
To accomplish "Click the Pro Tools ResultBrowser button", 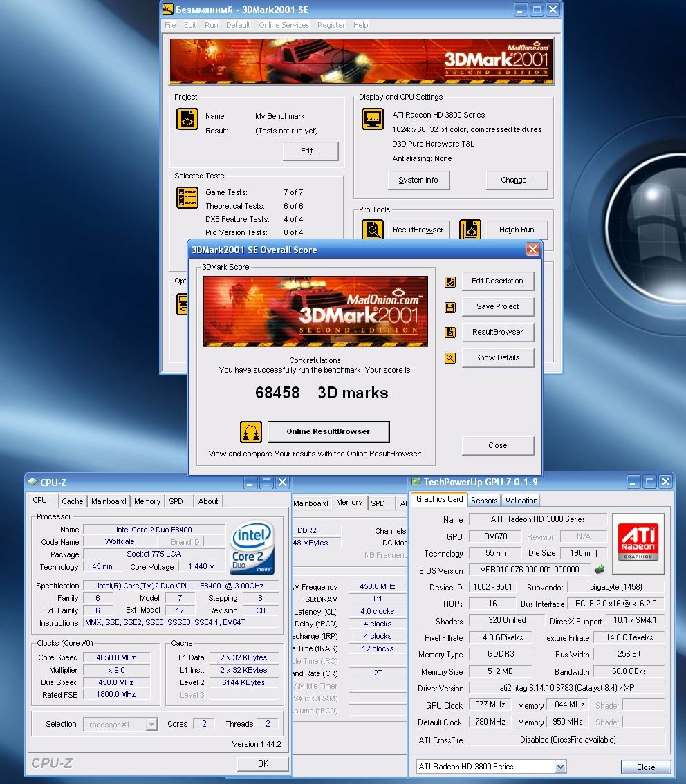I will click(x=418, y=230).
